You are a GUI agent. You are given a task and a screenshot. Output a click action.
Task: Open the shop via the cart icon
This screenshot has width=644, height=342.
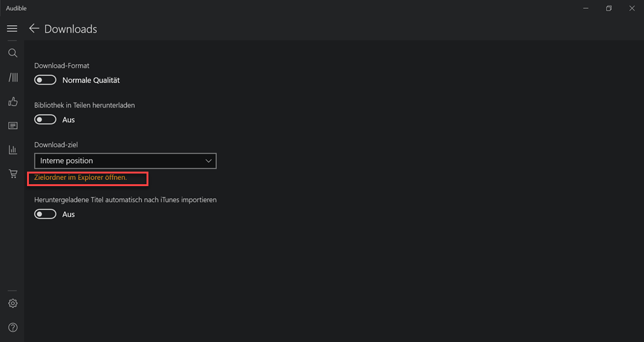[x=12, y=174]
